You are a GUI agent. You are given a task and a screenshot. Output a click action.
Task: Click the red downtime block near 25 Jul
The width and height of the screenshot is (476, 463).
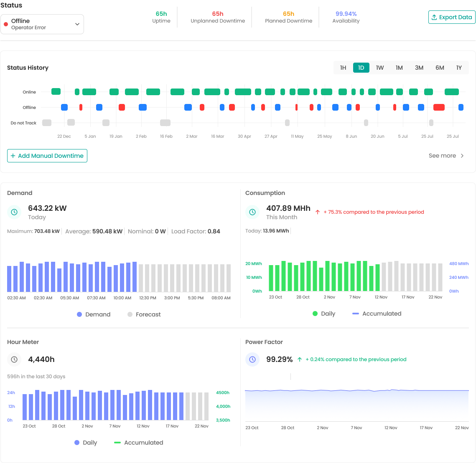439,107
